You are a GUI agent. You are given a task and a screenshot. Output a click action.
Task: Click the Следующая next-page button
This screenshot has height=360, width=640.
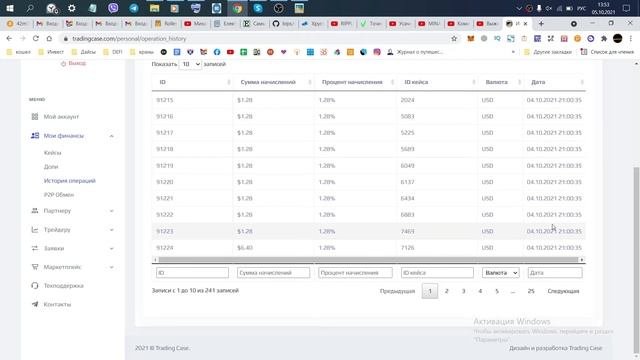point(563,291)
